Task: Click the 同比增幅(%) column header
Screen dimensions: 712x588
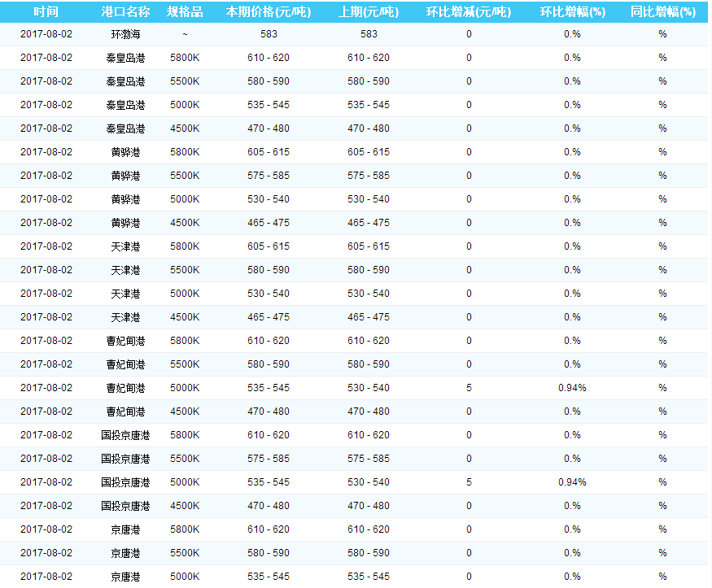Action: tap(662, 11)
